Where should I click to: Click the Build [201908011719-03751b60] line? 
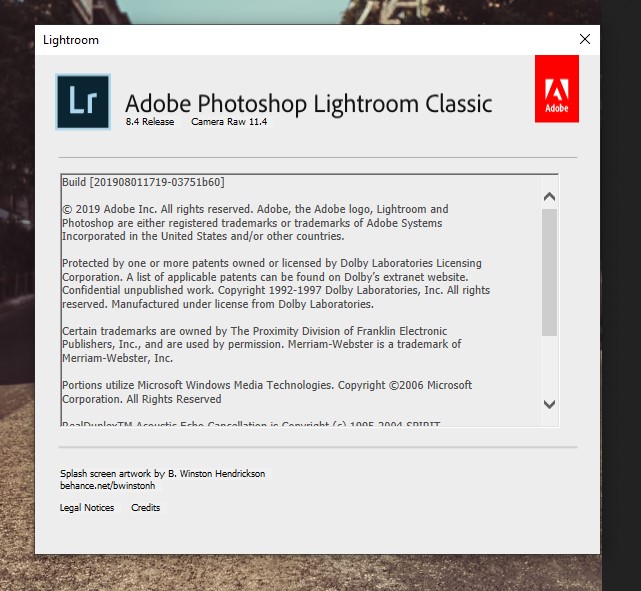tap(143, 182)
